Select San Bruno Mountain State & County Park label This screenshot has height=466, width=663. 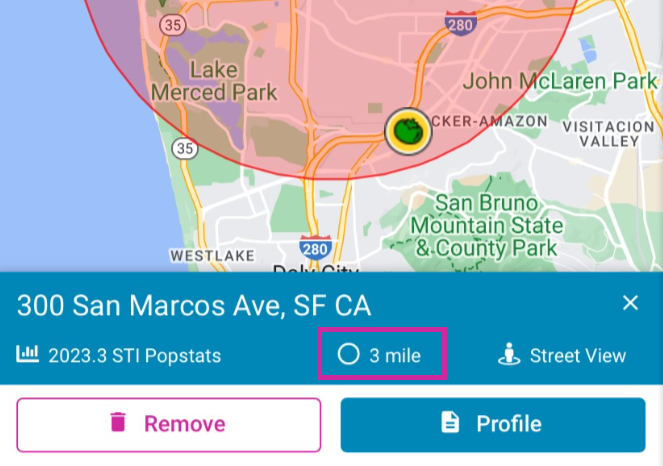pyautogui.click(x=485, y=224)
